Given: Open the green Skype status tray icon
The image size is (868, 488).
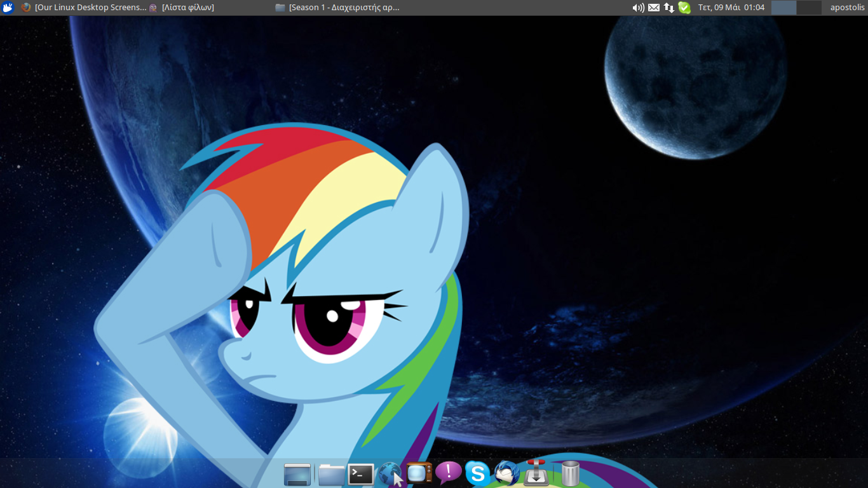Looking at the screenshot, I should (684, 8).
